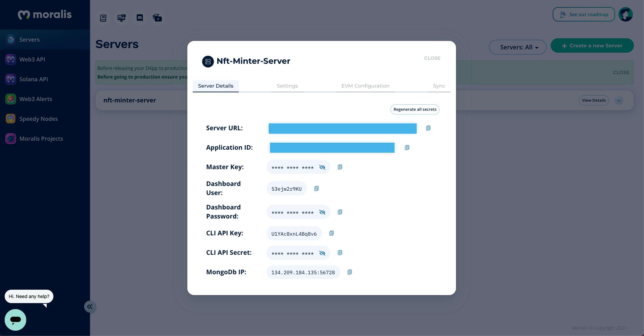Click See our roadmap button
This screenshot has height=336, width=644.
pos(584,14)
